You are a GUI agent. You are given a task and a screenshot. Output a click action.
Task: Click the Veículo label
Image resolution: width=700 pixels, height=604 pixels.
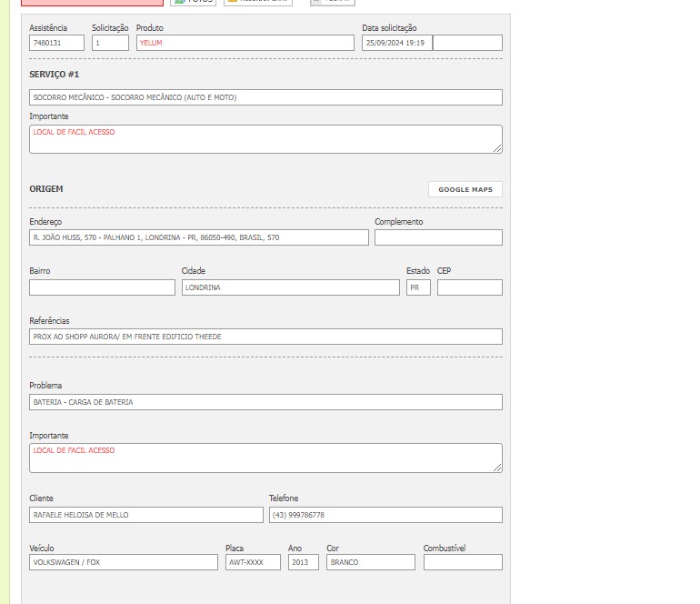[42, 549]
